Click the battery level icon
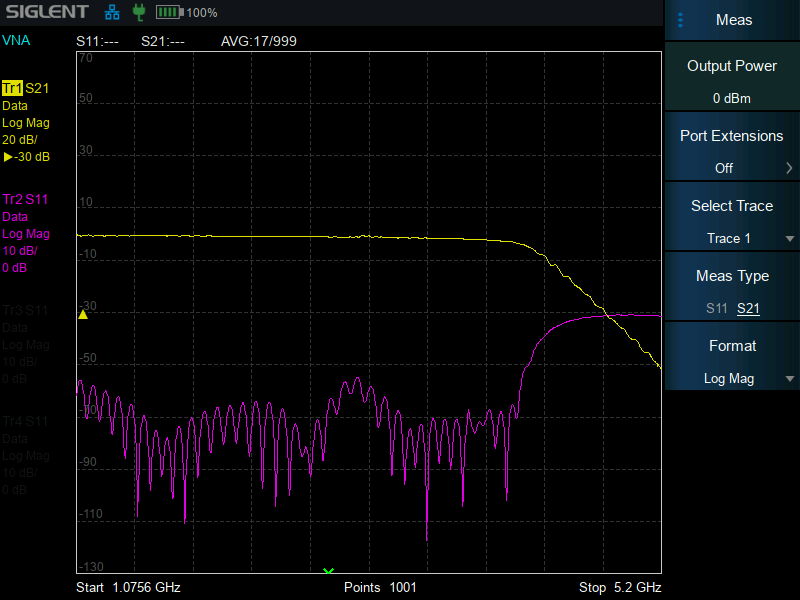Image resolution: width=800 pixels, height=600 pixels. point(169,12)
